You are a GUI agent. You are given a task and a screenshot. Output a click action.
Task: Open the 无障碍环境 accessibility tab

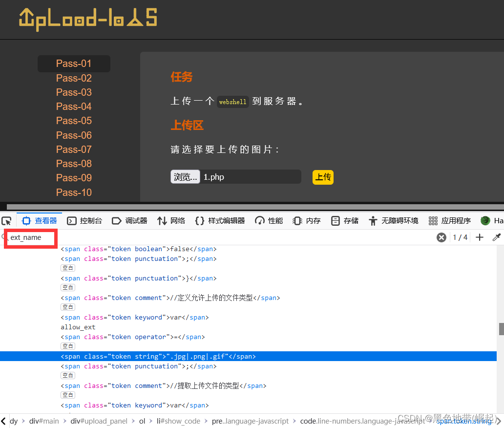pos(394,221)
